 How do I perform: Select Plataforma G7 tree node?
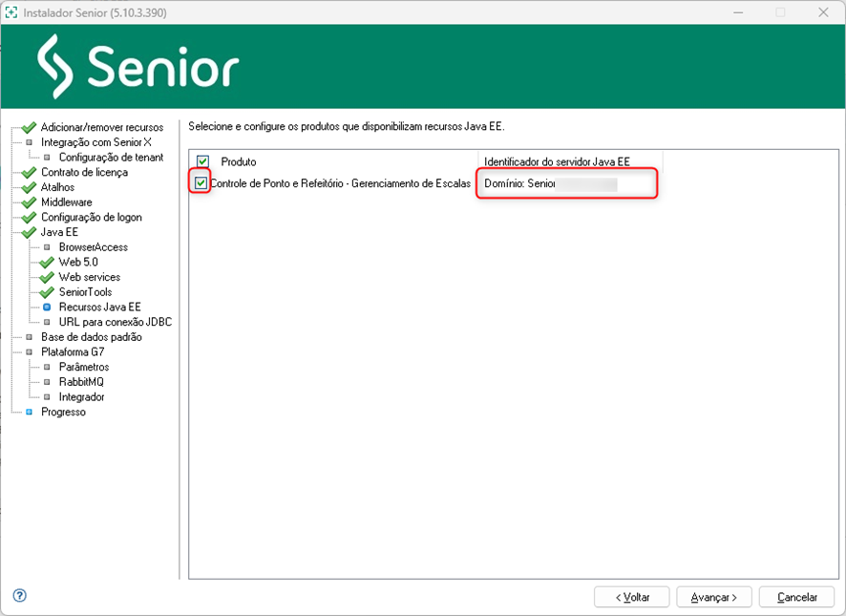[x=73, y=352]
